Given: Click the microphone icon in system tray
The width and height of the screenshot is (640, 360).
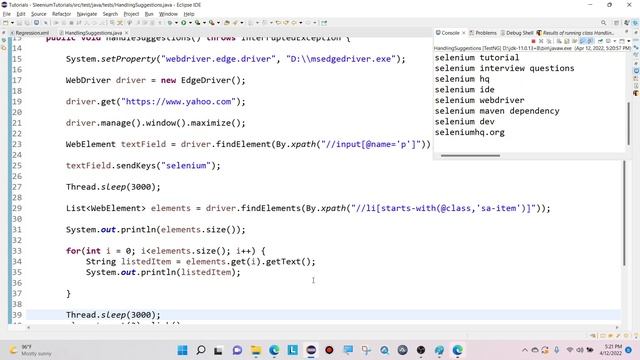Looking at the screenshot, I should tap(557, 350).
